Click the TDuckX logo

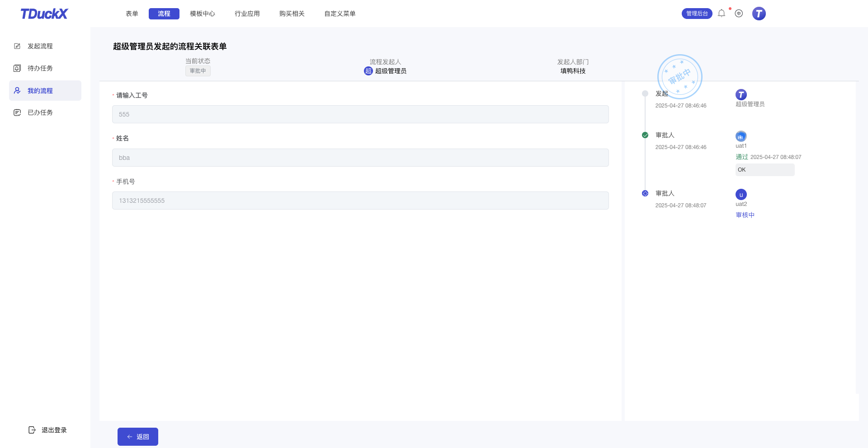(x=44, y=14)
